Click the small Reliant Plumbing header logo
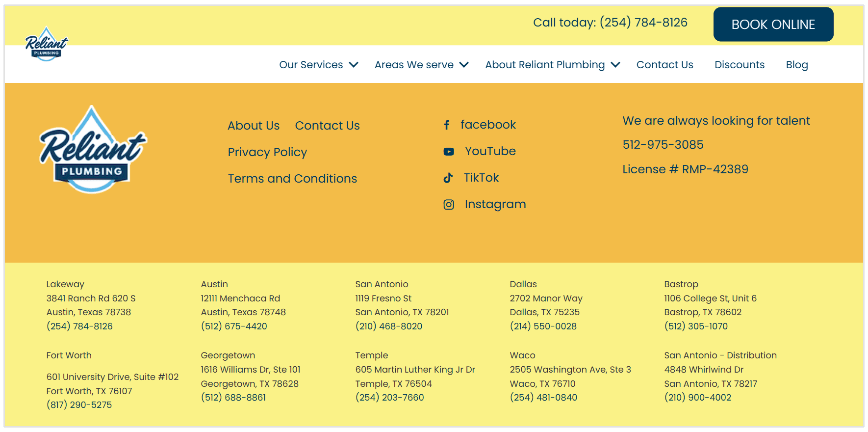The height and width of the screenshot is (432, 868). pos(47,44)
